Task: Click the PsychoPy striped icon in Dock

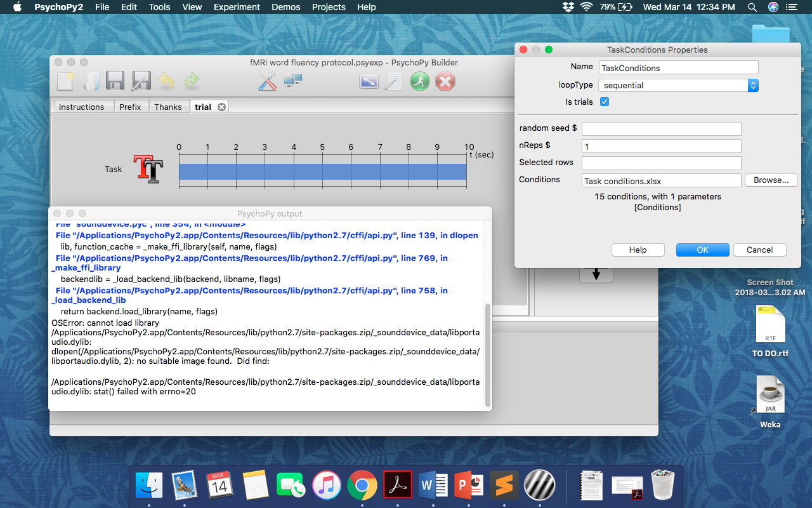Action: (540, 486)
